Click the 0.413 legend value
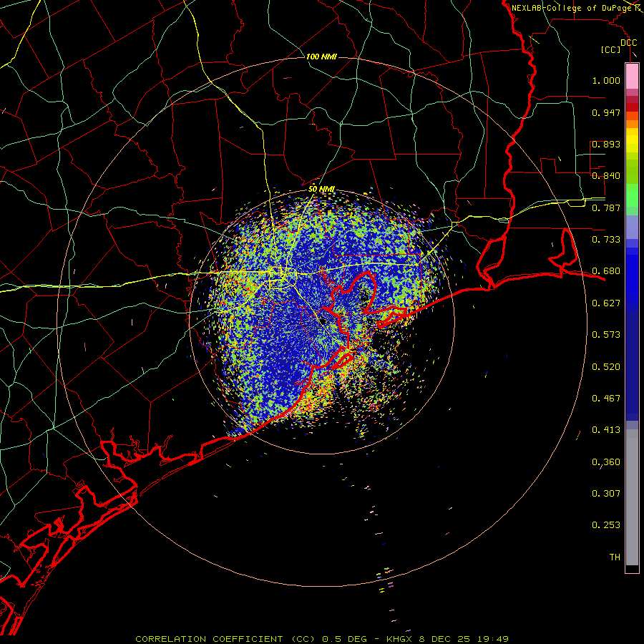The height and width of the screenshot is (644, 644). [606, 430]
